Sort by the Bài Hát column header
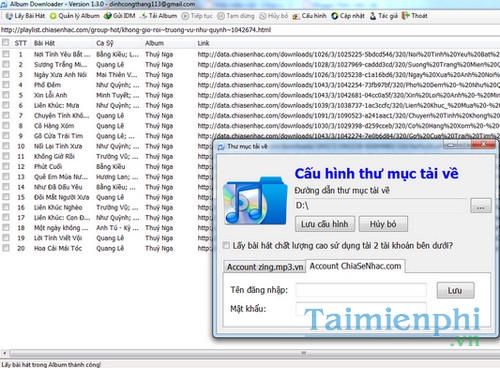This screenshot has height=368, width=500. pyautogui.click(x=63, y=43)
